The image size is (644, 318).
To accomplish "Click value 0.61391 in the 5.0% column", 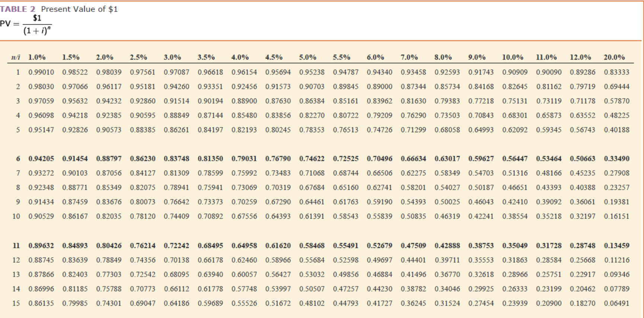I will pos(312,216).
